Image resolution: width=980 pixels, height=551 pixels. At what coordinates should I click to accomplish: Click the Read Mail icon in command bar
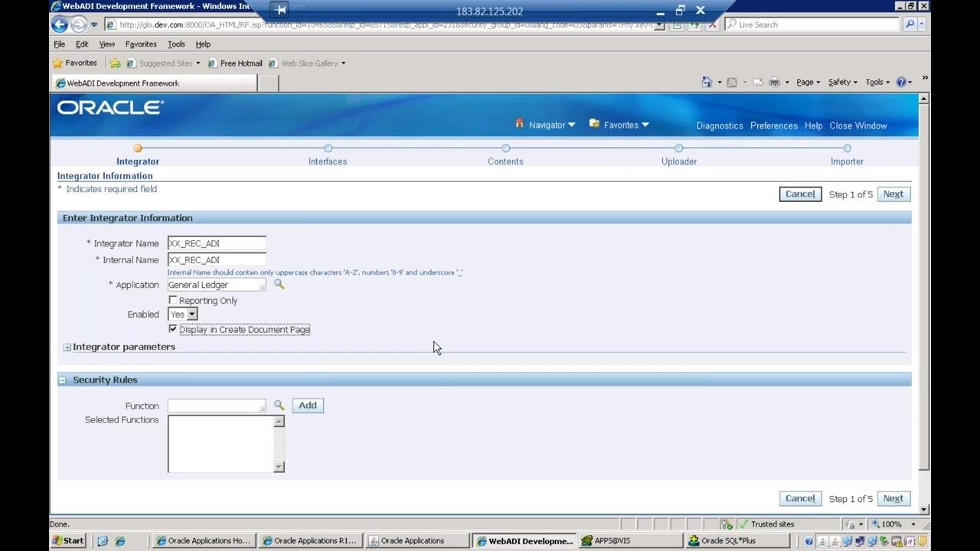coord(757,82)
